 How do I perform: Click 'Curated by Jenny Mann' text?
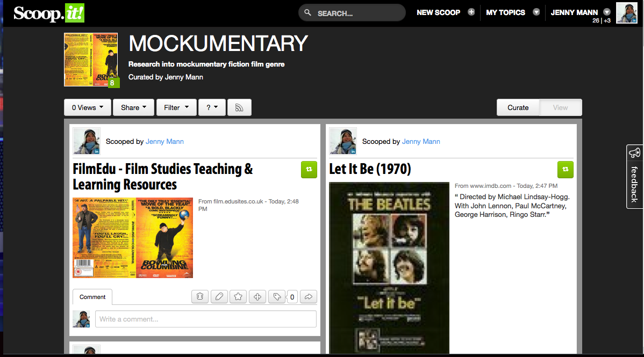166,77
